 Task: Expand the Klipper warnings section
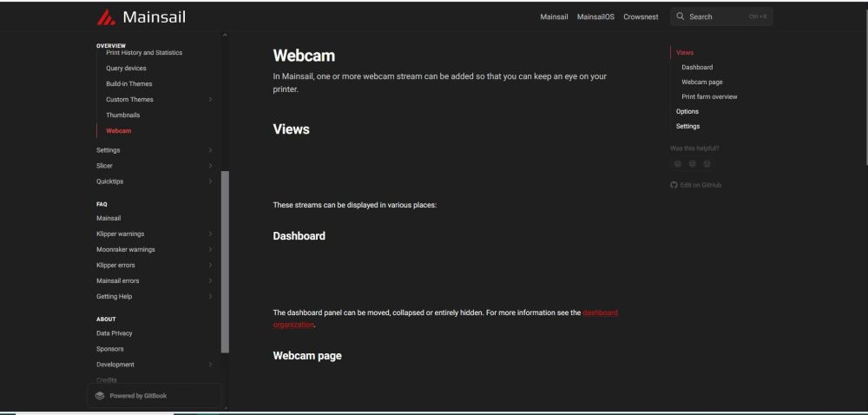(x=210, y=234)
